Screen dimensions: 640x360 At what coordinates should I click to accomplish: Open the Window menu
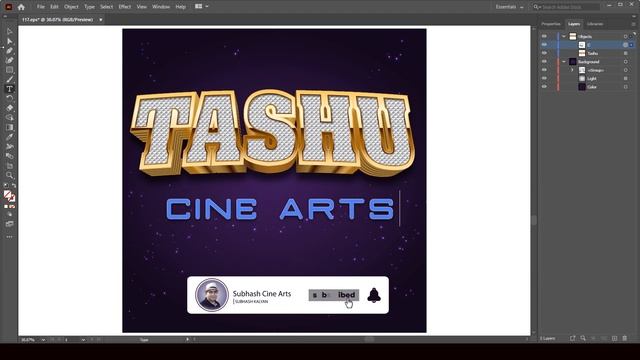click(x=161, y=7)
